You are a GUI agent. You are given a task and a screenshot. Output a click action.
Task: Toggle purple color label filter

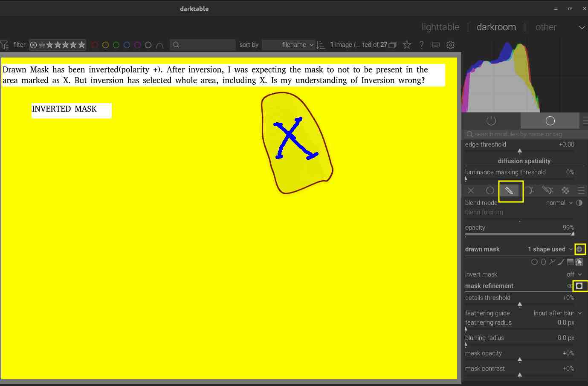[x=137, y=45]
